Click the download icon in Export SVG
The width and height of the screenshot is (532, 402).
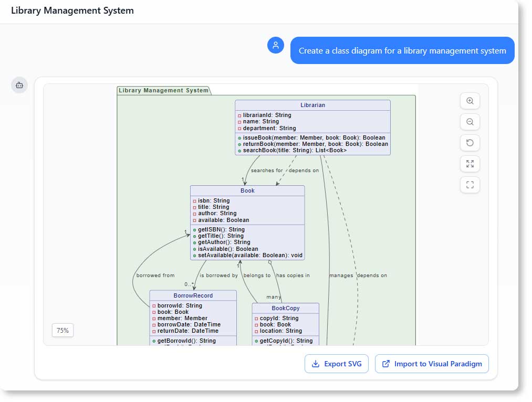[x=316, y=364]
